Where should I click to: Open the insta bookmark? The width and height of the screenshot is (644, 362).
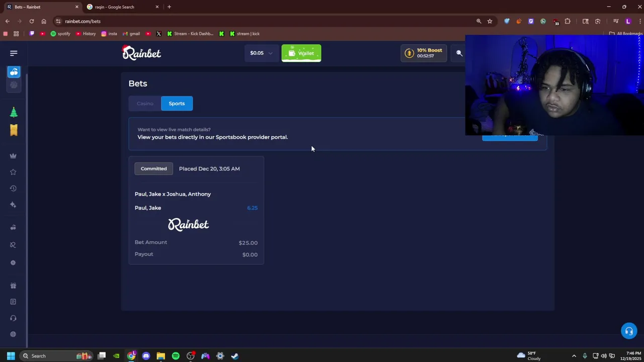point(109,34)
